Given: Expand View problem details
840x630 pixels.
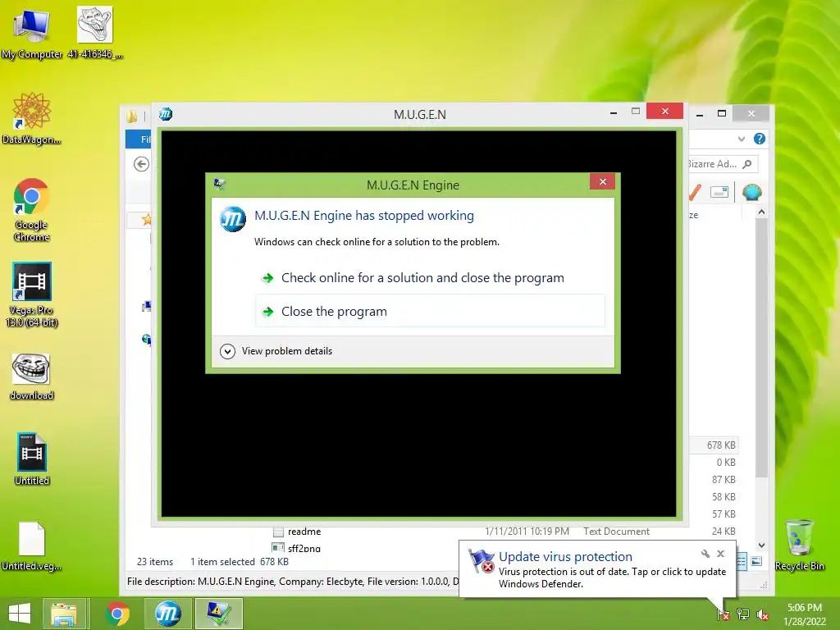Looking at the screenshot, I should click(x=276, y=351).
